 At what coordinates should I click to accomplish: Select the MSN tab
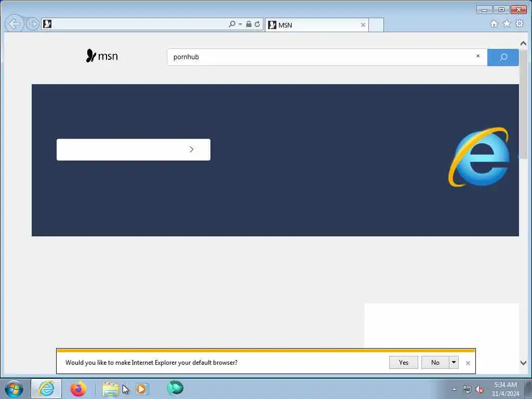point(316,25)
